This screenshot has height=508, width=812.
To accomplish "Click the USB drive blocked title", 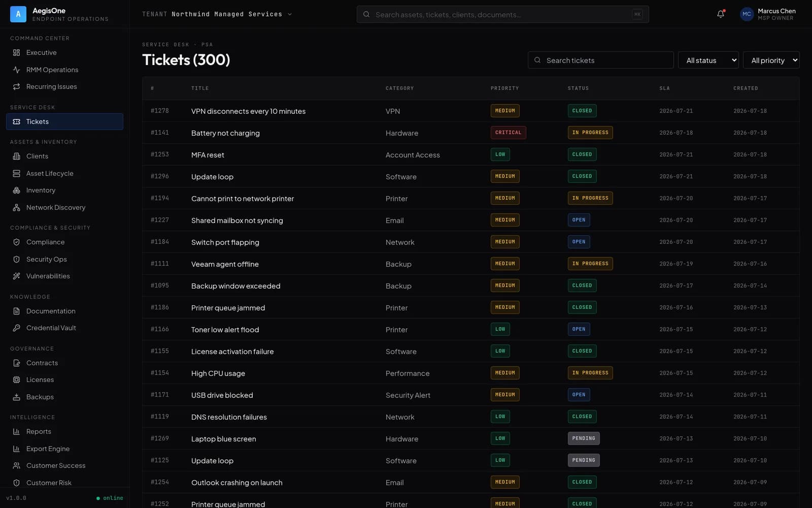I will click(222, 395).
